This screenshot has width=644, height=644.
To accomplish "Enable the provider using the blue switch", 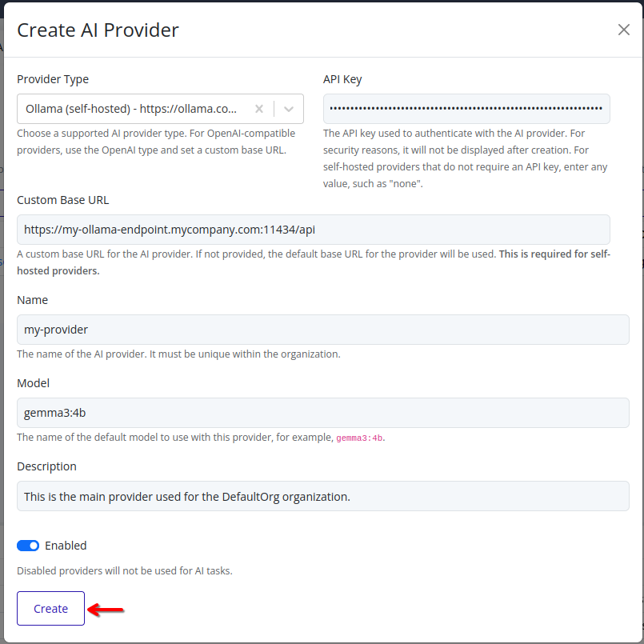I will pyautogui.click(x=27, y=545).
